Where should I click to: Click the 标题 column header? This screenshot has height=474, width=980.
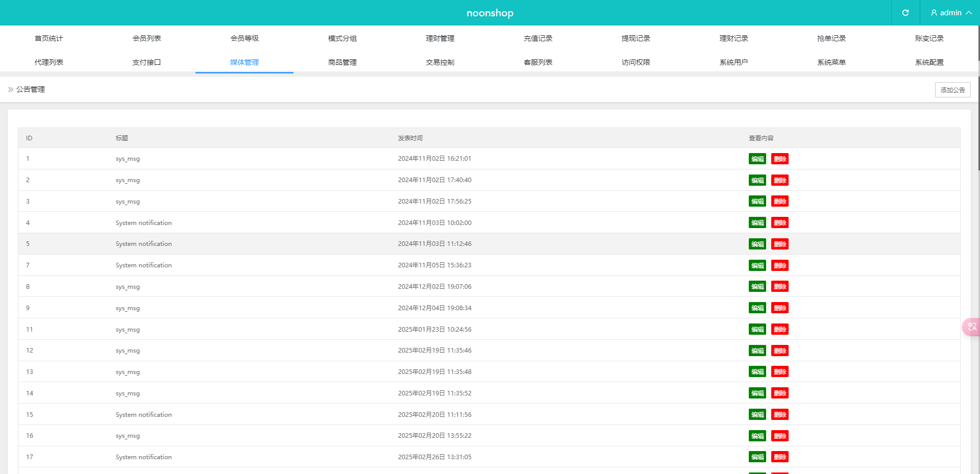point(122,138)
